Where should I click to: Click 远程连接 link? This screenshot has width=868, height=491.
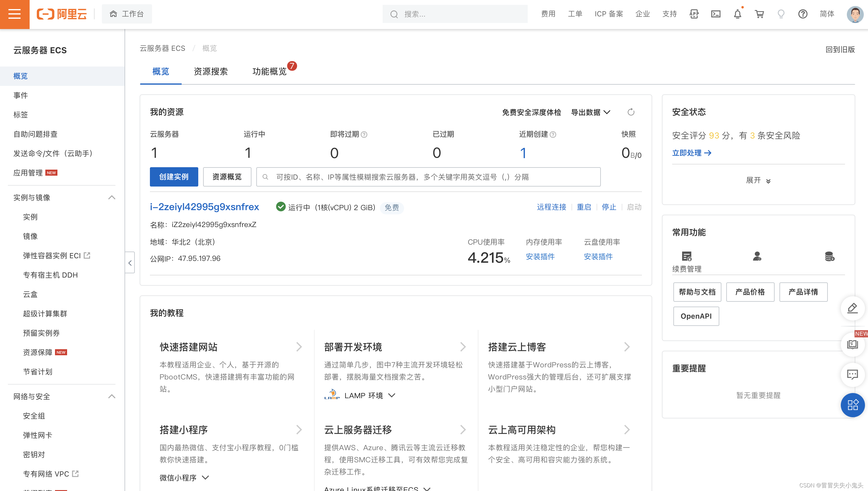click(552, 207)
